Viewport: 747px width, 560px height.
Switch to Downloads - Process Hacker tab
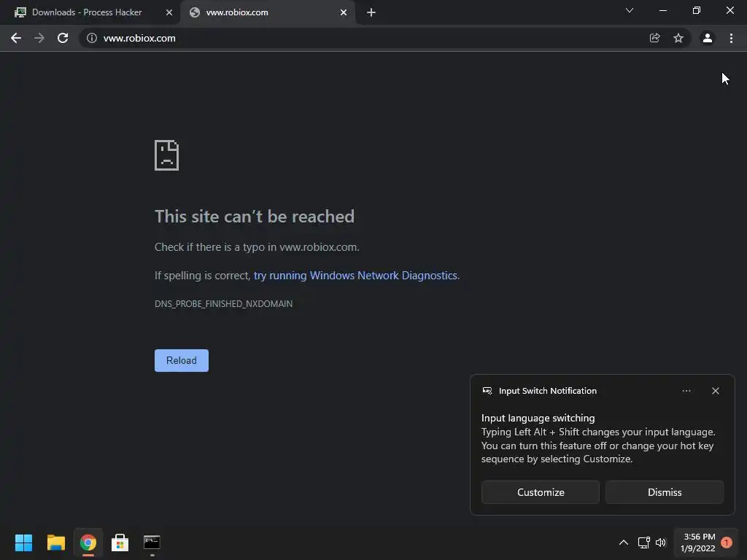click(x=88, y=12)
